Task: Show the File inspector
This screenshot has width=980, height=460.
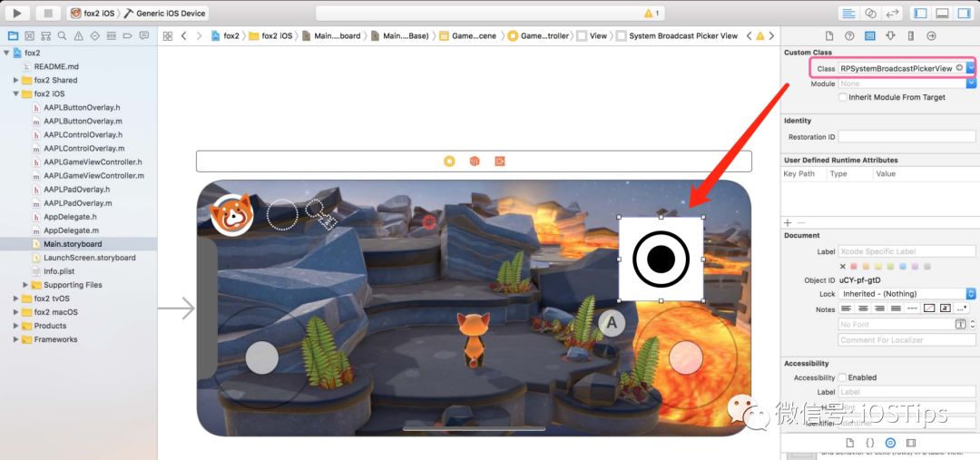Action: (x=829, y=36)
